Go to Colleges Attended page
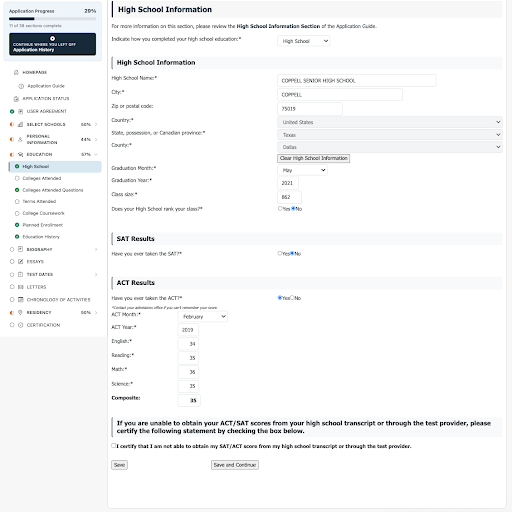The width and height of the screenshot is (512, 512). click(42, 178)
